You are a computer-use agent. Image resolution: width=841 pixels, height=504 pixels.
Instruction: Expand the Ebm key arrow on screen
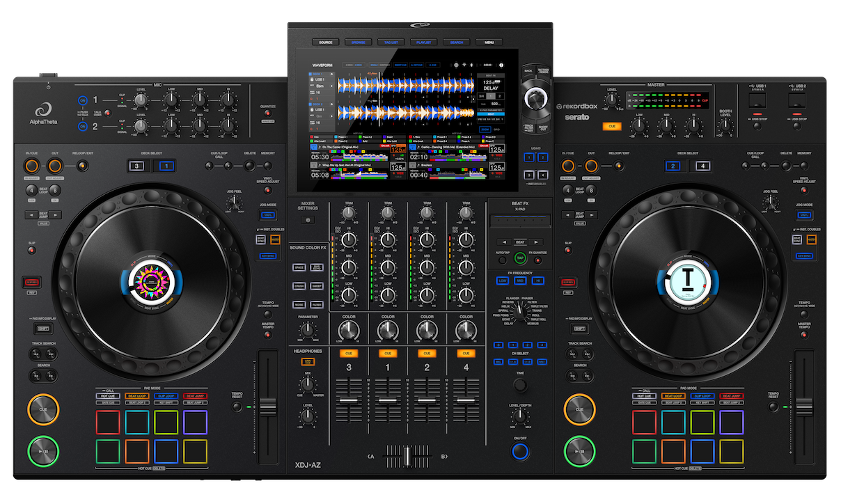[x=331, y=86]
